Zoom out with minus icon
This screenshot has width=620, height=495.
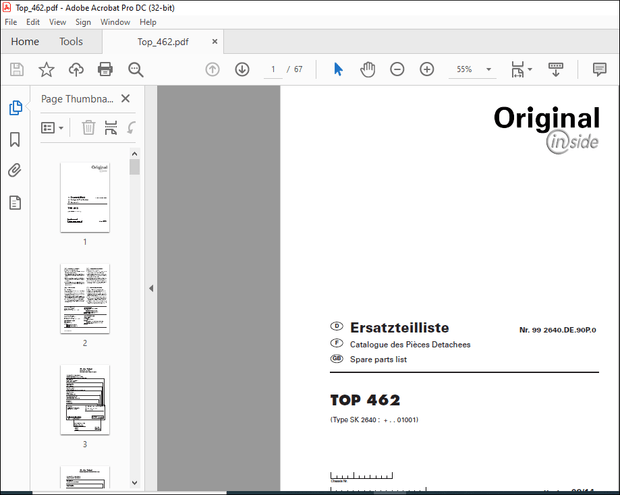(x=397, y=70)
